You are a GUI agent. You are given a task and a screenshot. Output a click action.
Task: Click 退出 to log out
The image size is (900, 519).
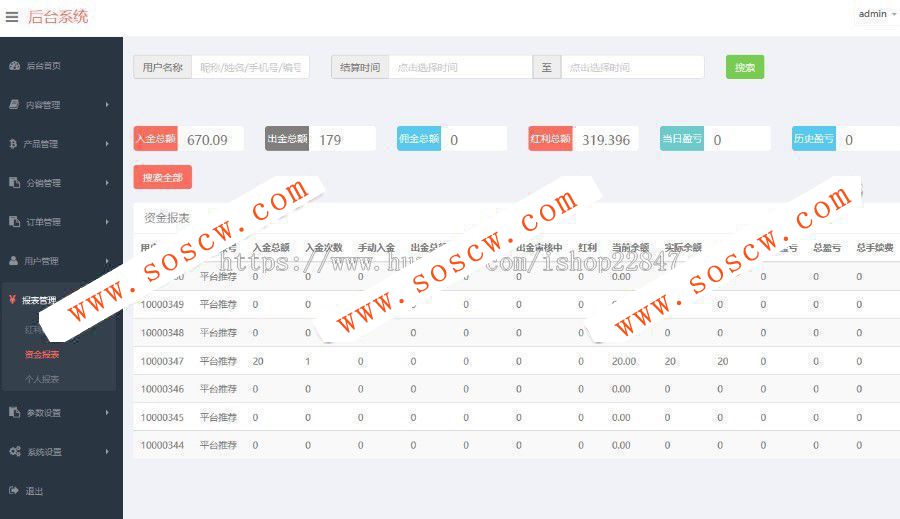click(x=34, y=491)
